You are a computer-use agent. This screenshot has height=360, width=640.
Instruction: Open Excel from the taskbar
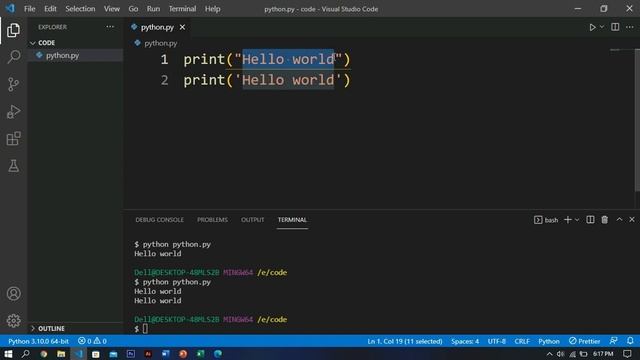click(x=200, y=353)
